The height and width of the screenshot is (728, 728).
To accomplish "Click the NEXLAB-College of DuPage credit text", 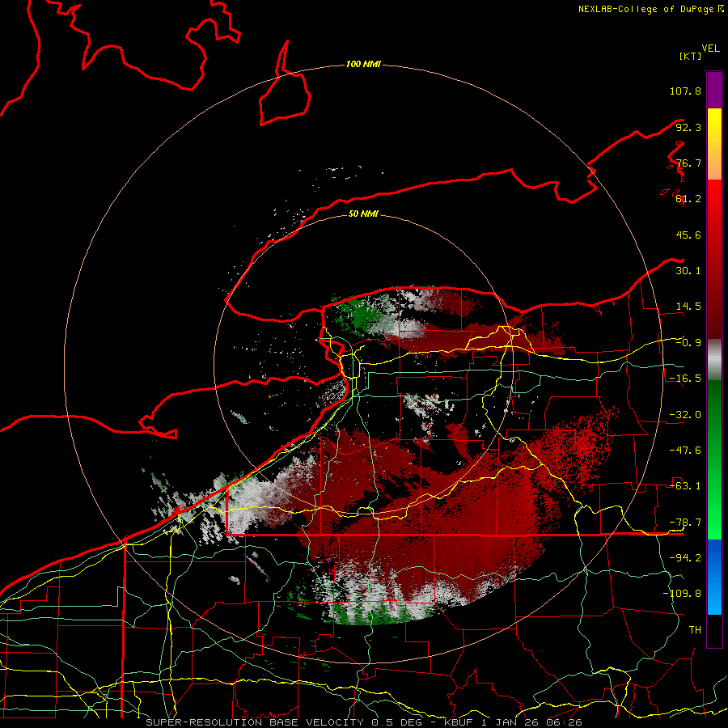I will click(645, 9).
